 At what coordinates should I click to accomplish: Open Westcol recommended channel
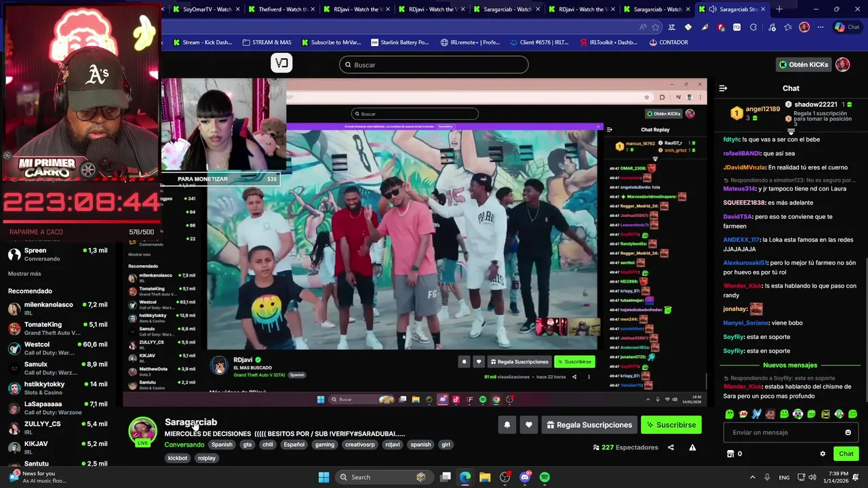57,348
